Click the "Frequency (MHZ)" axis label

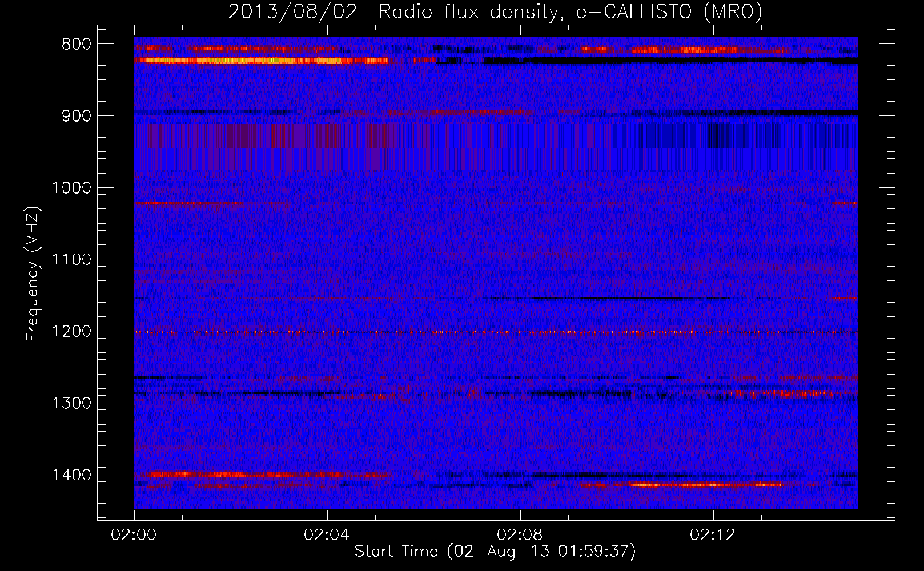click(x=33, y=274)
